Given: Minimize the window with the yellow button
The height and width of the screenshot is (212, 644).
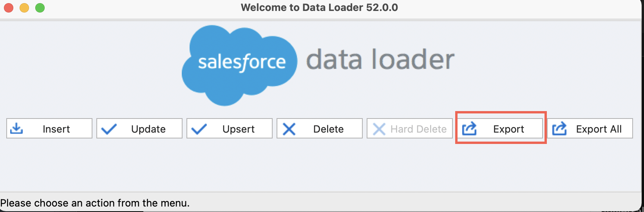Looking at the screenshot, I should tap(24, 8).
